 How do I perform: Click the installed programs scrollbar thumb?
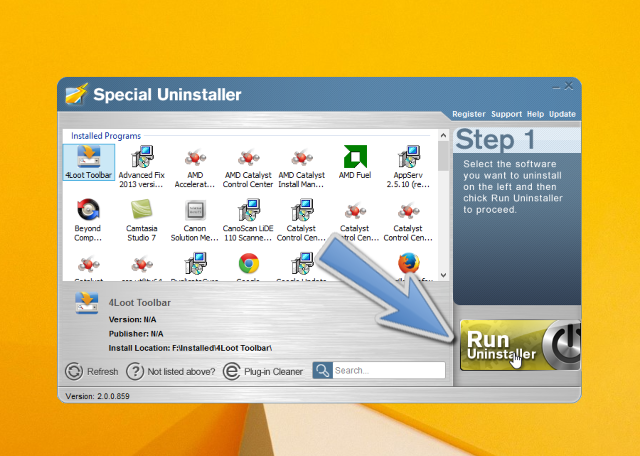pyautogui.click(x=443, y=156)
